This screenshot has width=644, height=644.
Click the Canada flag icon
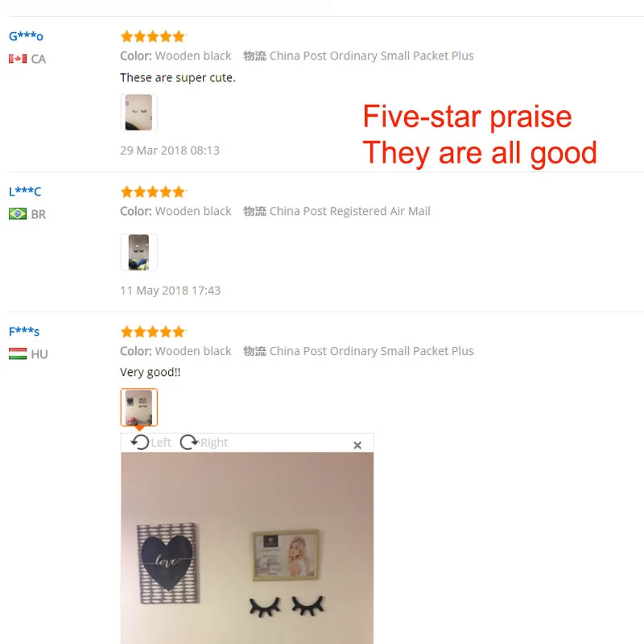coord(18,59)
